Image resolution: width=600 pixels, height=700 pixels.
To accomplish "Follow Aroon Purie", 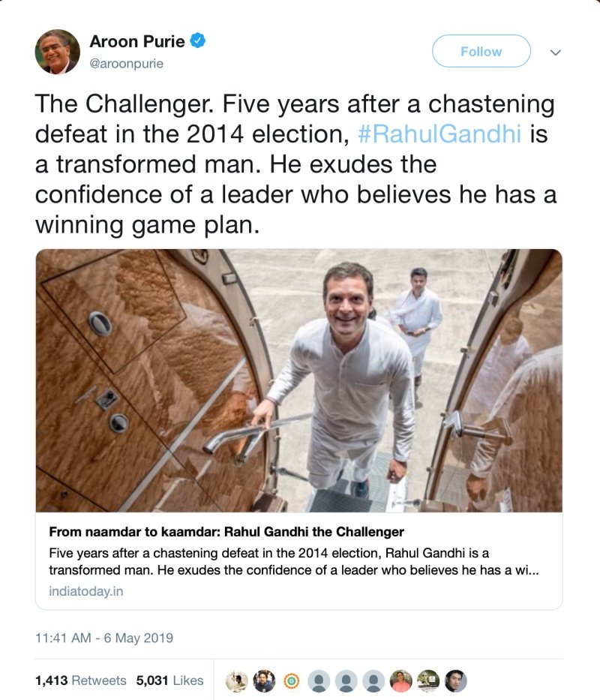I will coord(481,52).
